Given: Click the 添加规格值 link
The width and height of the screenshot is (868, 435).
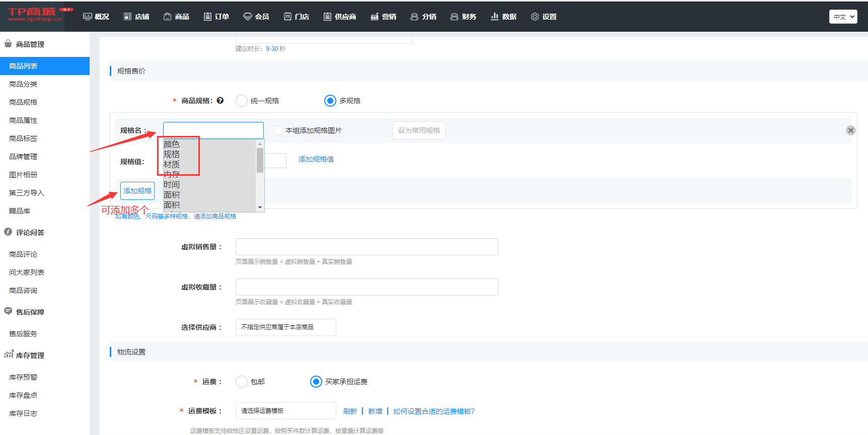Looking at the screenshot, I should click(316, 159).
